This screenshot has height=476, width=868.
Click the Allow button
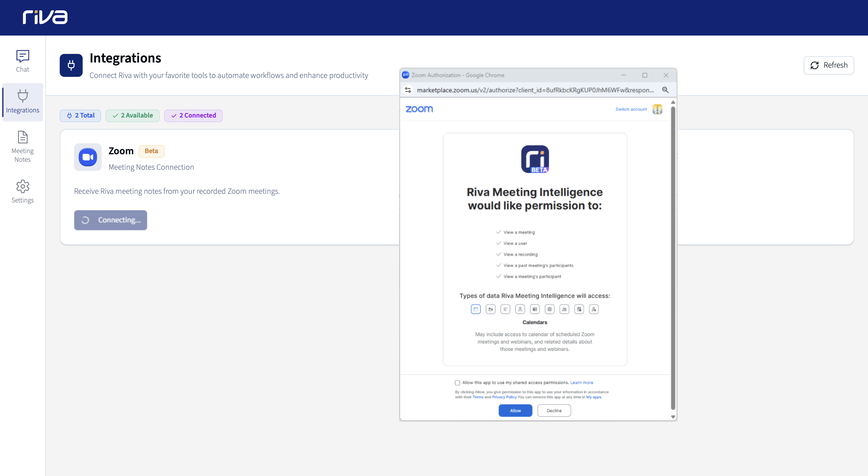click(516, 411)
